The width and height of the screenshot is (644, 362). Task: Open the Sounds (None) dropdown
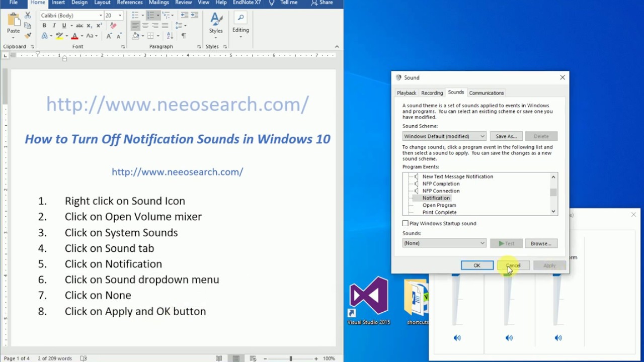pyautogui.click(x=444, y=243)
